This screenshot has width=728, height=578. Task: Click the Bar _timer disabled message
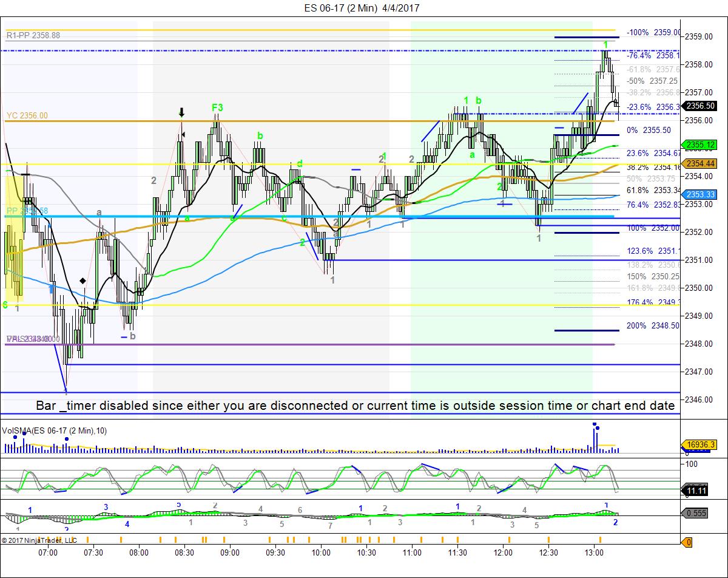coord(355,406)
